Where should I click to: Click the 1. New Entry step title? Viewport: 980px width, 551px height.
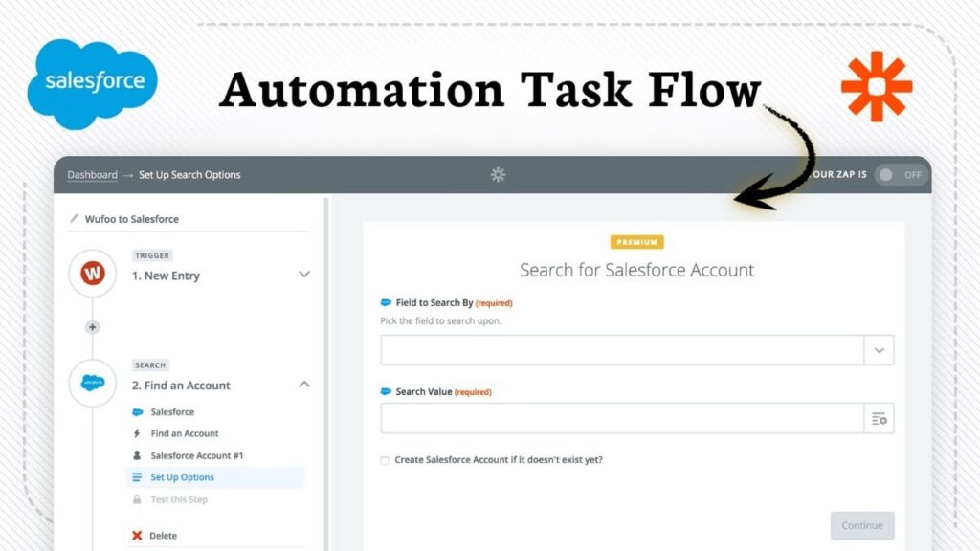[166, 275]
